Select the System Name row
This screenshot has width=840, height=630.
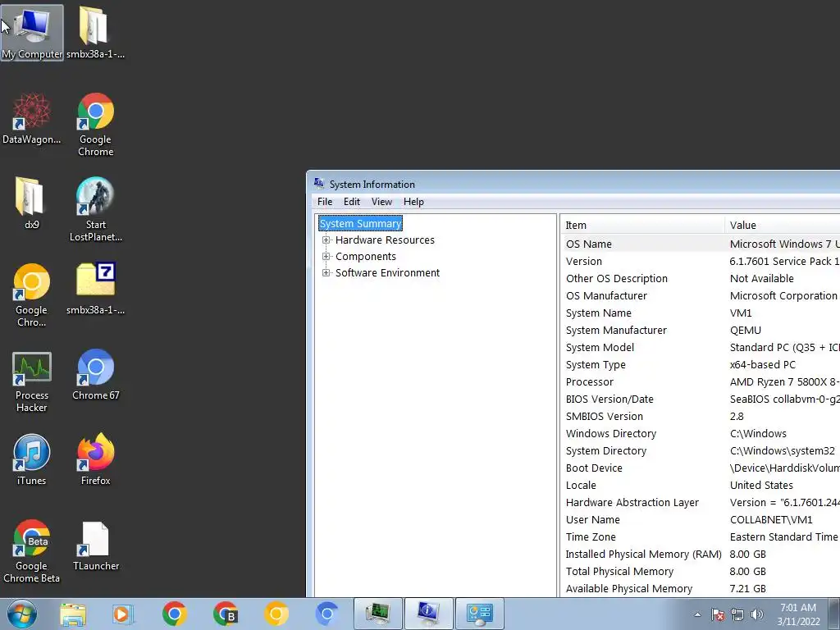coord(701,313)
